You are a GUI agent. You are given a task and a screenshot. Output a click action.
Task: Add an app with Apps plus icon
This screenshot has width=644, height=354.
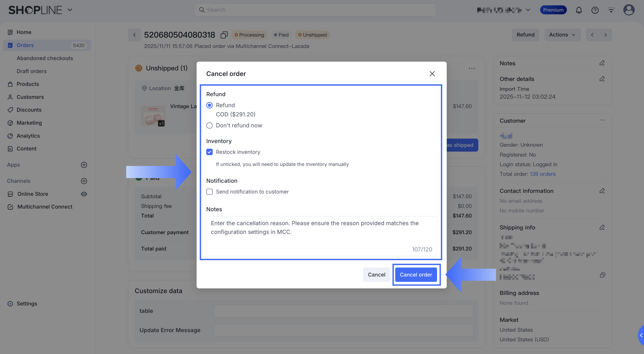point(84,165)
